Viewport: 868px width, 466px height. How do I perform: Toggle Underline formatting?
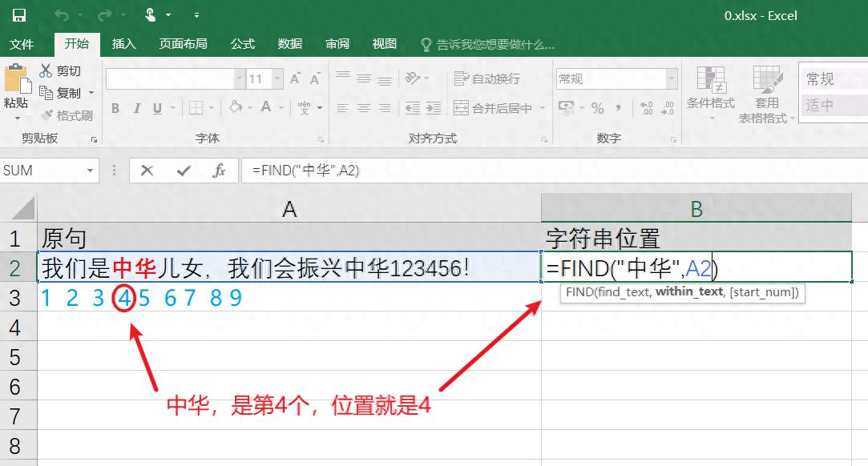[x=157, y=108]
